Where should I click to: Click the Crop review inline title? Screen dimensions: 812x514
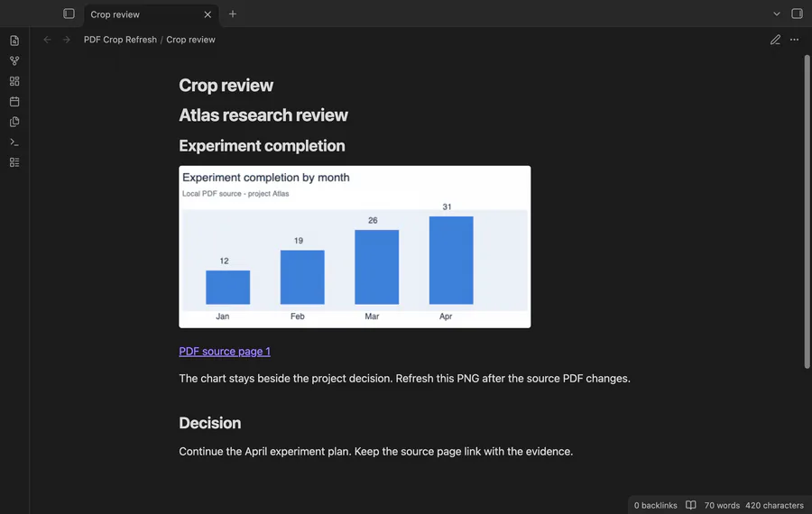click(x=226, y=86)
